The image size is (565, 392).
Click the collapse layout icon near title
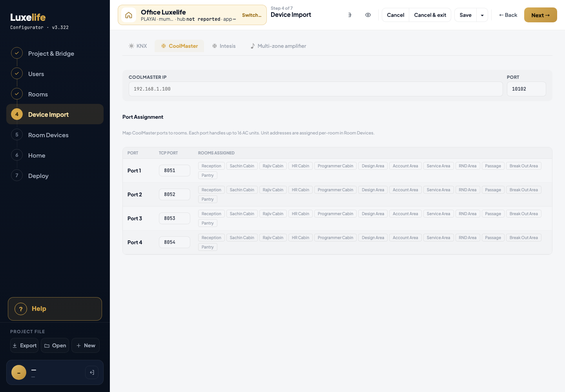click(x=350, y=15)
